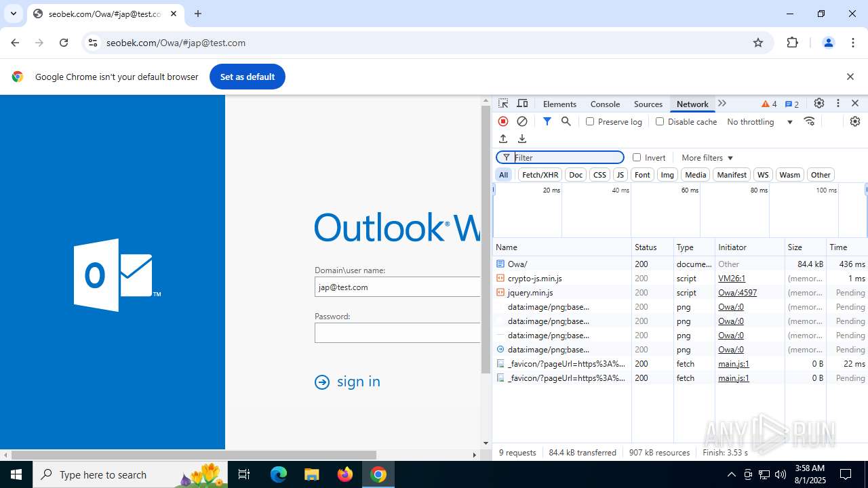868x488 pixels.
Task: Activate the inspect element picker icon
Action: click(503, 104)
